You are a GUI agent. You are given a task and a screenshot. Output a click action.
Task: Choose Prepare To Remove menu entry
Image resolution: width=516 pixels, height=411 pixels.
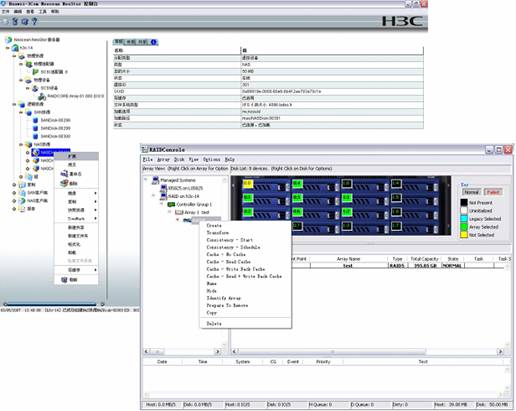click(245, 306)
